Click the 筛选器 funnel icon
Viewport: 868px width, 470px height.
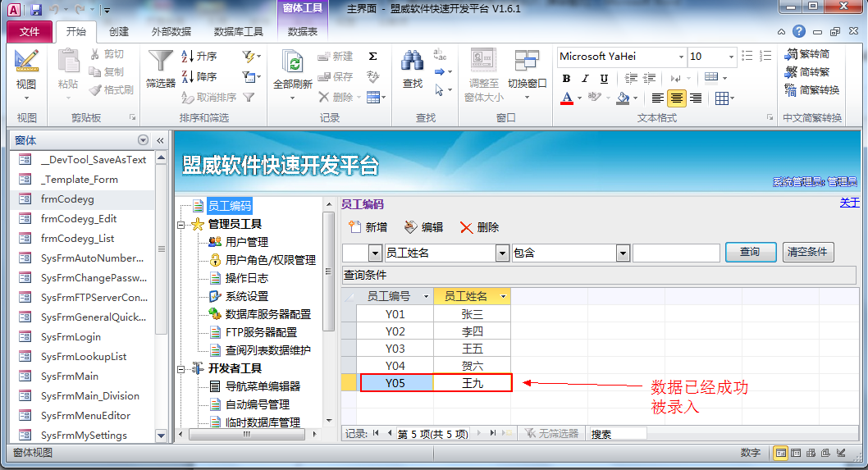coord(161,61)
